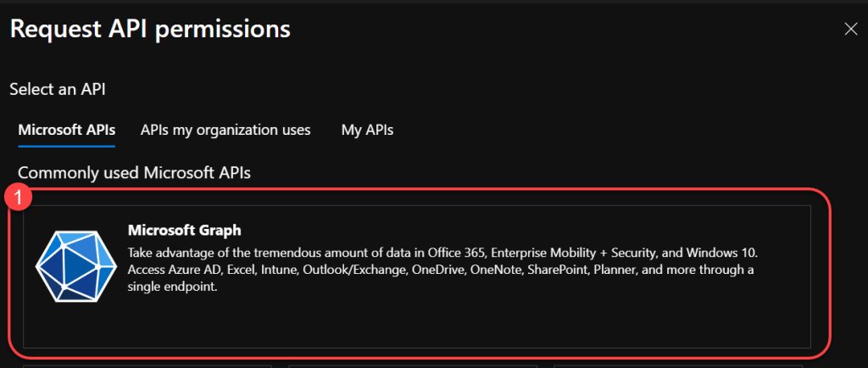Select the My APIs tab
The height and width of the screenshot is (368, 868).
pos(367,130)
